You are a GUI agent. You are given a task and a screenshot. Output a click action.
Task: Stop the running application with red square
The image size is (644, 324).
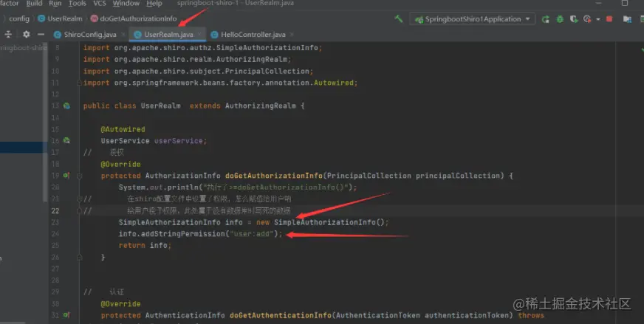[x=609, y=19]
